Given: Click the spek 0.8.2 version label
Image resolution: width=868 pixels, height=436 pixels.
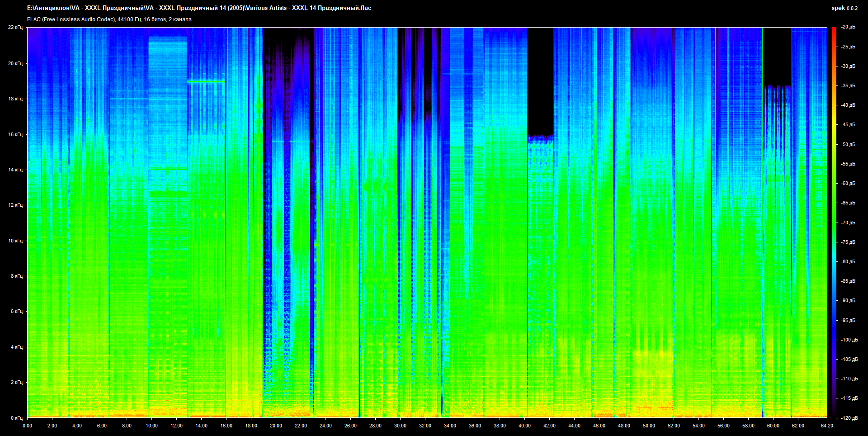Looking at the screenshot, I should (x=844, y=8).
